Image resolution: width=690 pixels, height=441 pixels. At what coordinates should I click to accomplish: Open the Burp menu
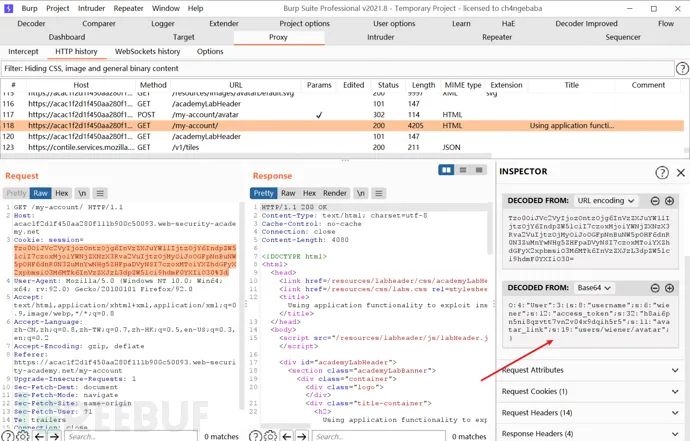click(x=29, y=8)
